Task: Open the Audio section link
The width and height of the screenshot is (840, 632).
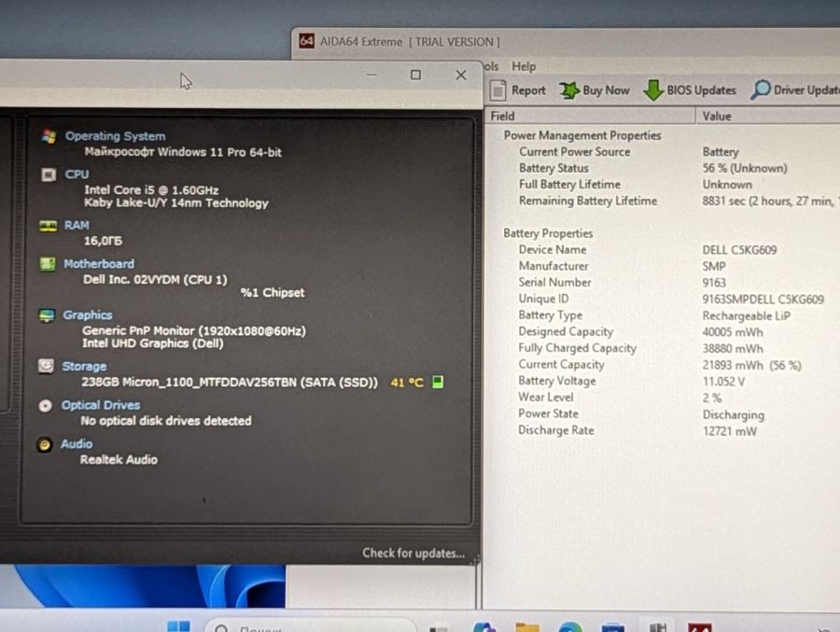Action: click(77, 443)
